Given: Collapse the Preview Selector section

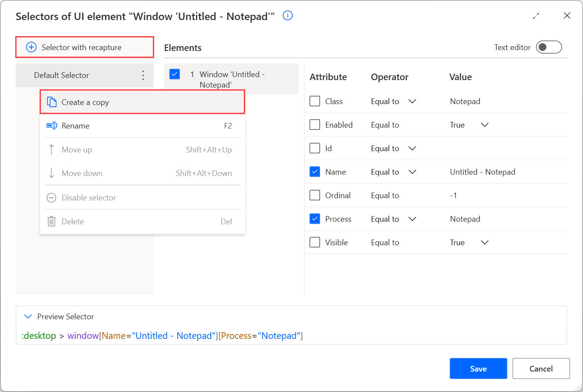Looking at the screenshot, I should click(28, 317).
